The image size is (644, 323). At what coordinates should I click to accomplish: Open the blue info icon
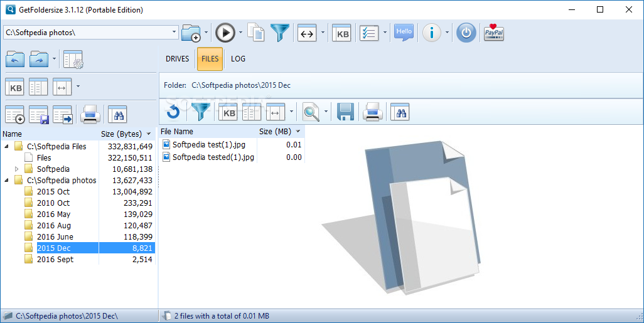pos(432,33)
